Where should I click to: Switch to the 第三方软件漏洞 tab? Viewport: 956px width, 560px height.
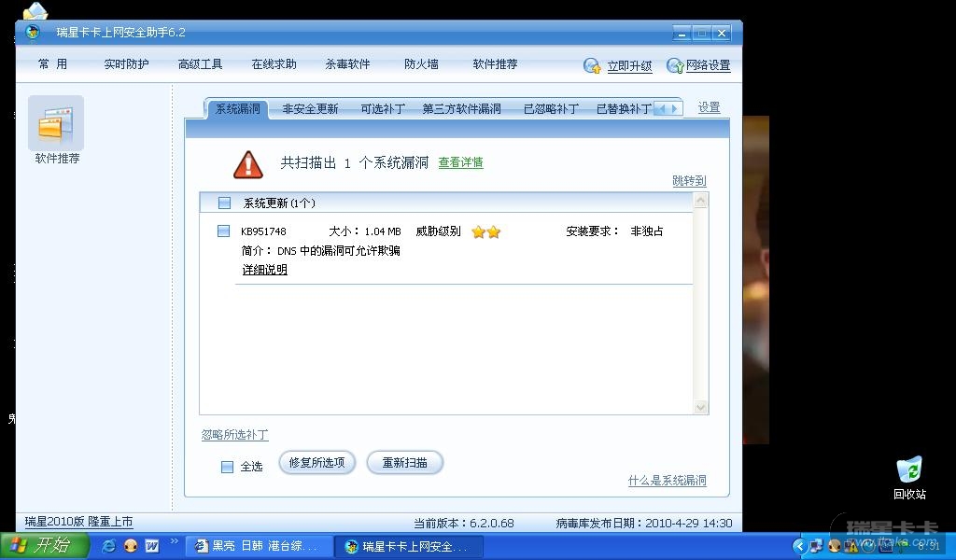pyautogui.click(x=461, y=108)
